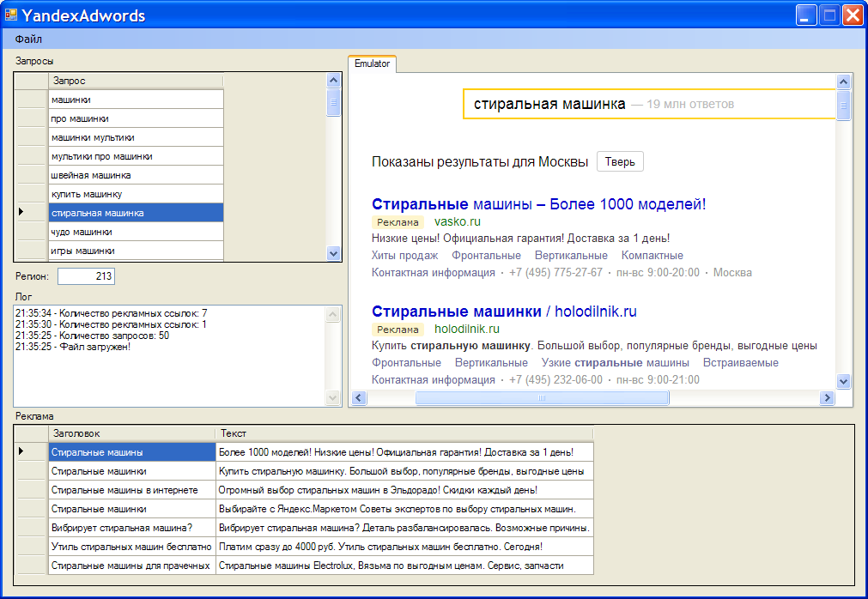Viewport: 868px width, 599px height.
Task: Maximize the YandexAdwords window
Action: pos(830,15)
